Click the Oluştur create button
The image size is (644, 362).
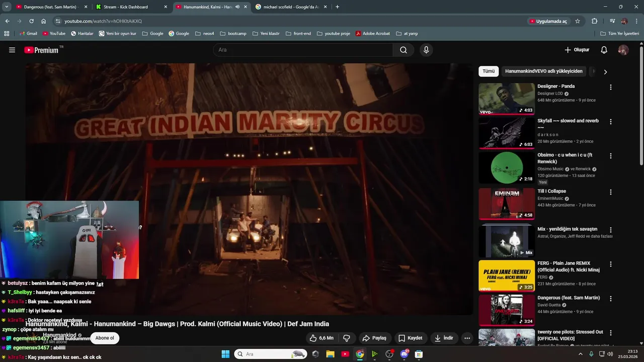coord(577,50)
